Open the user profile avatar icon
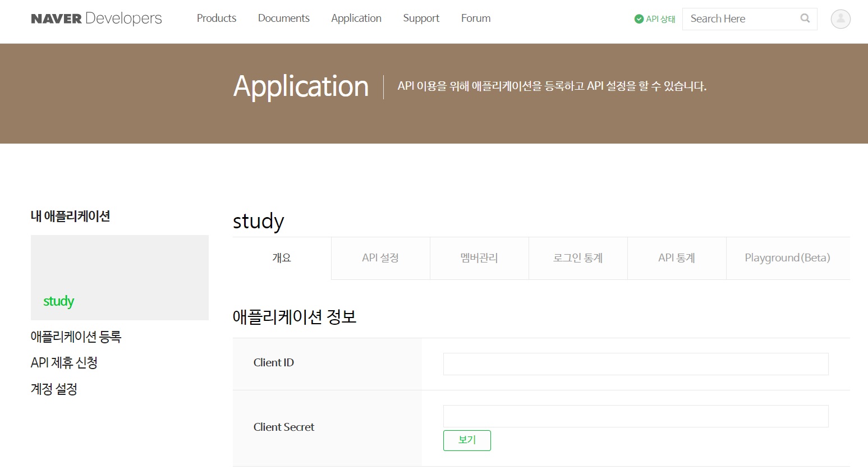Viewport: 868px width, 474px height. pos(841,19)
